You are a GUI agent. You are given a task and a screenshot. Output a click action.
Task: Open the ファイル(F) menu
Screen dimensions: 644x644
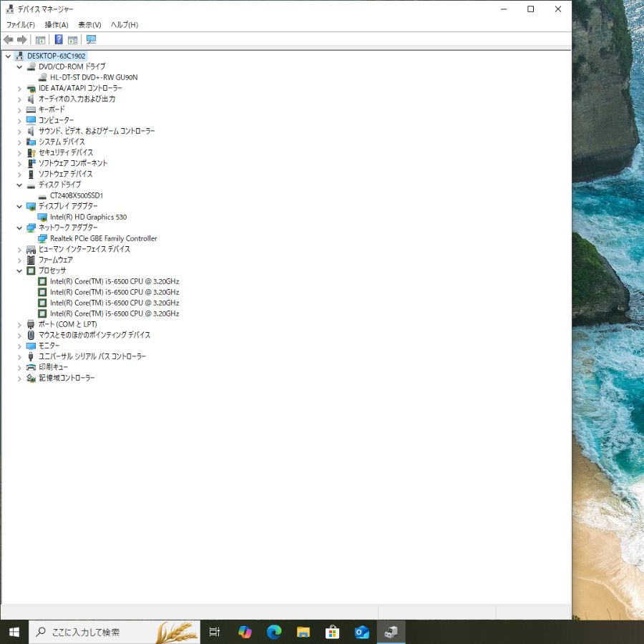pyautogui.click(x=21, y=25)
